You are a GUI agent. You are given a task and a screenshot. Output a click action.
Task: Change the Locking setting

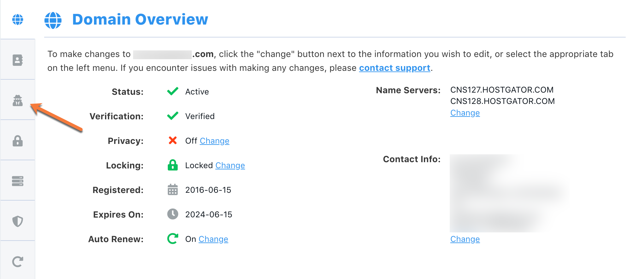point(230,165)
